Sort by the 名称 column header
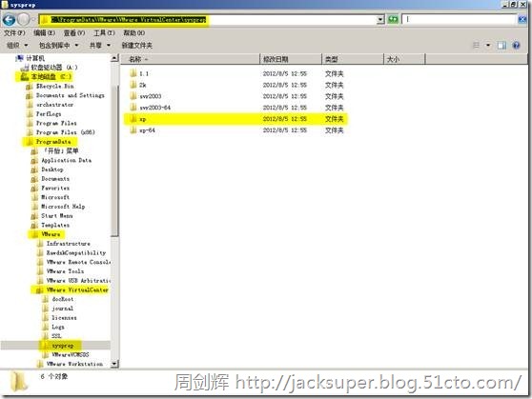 pyautogui.click(x=191, y=59)
